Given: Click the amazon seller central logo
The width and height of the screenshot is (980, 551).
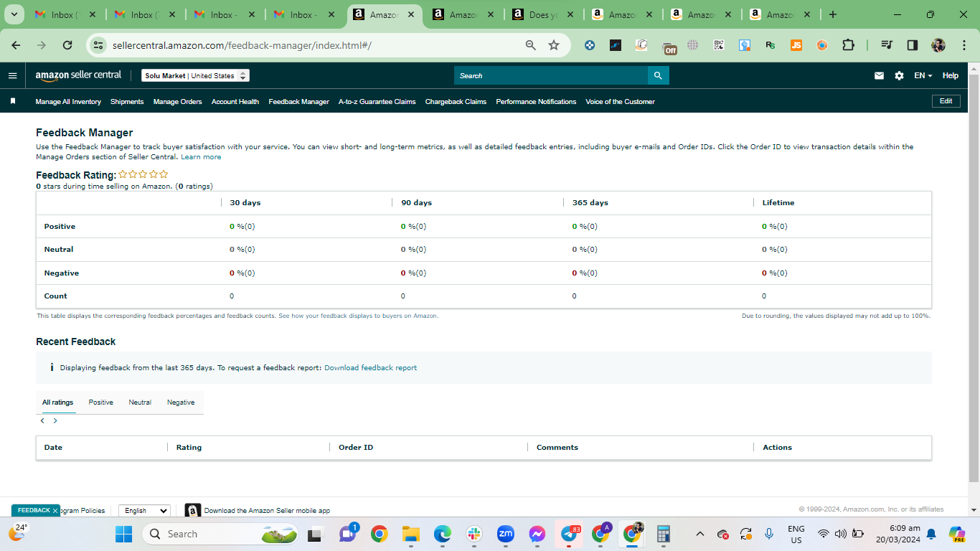Looking at the screenshot, I should 79,76.
